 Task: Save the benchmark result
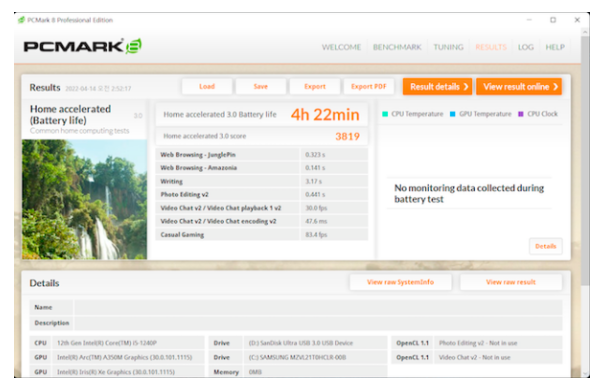[x=261, y=87]
